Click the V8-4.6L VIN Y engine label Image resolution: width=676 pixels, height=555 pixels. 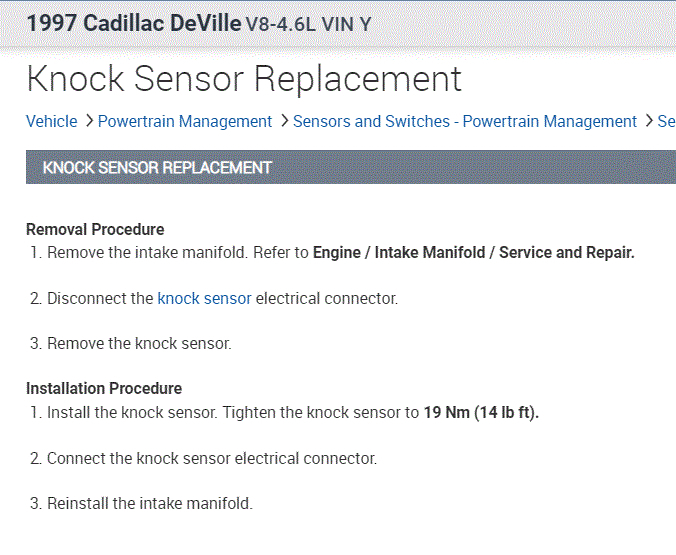tap(308, 24)
